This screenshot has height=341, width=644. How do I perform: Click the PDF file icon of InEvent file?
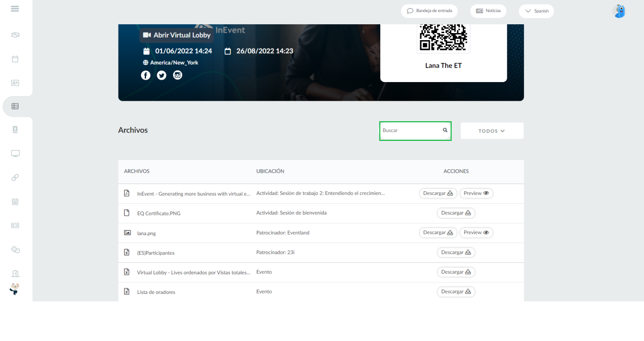point(126,193)
